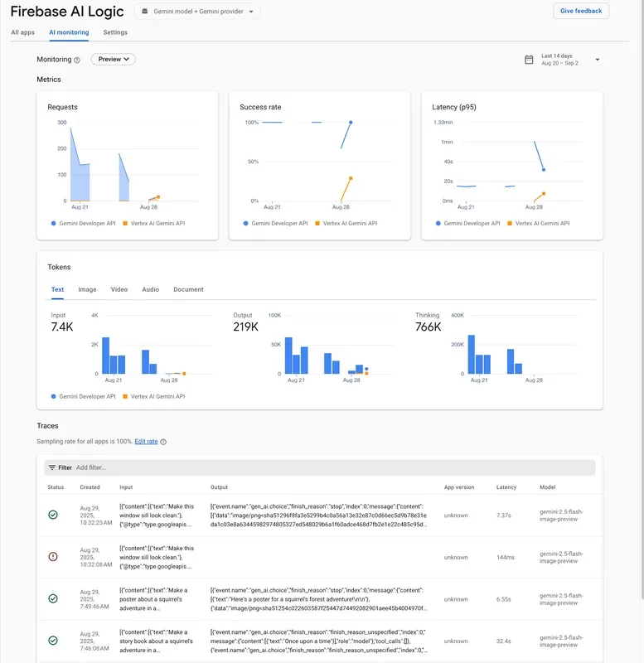This screenshot has height=663, width=644.
Task: Click the Requests chart title
Action: point(63,107)
